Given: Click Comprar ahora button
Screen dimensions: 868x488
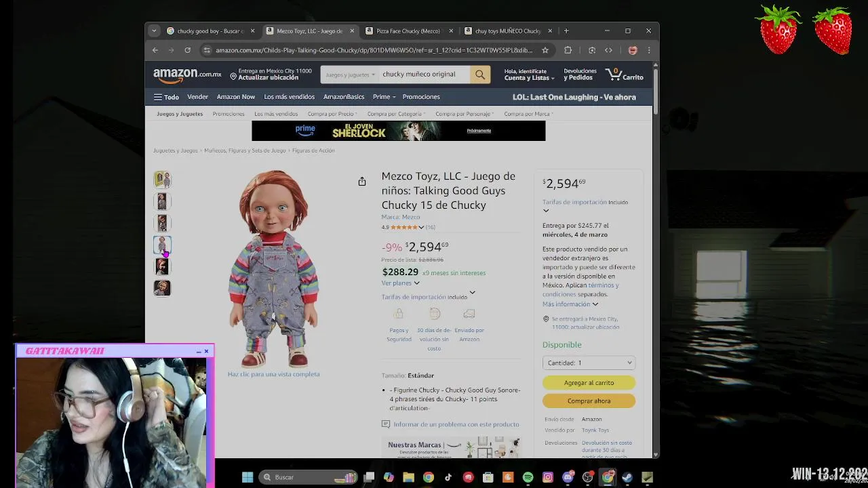Looking at the screenshot, I should [589, 401].
